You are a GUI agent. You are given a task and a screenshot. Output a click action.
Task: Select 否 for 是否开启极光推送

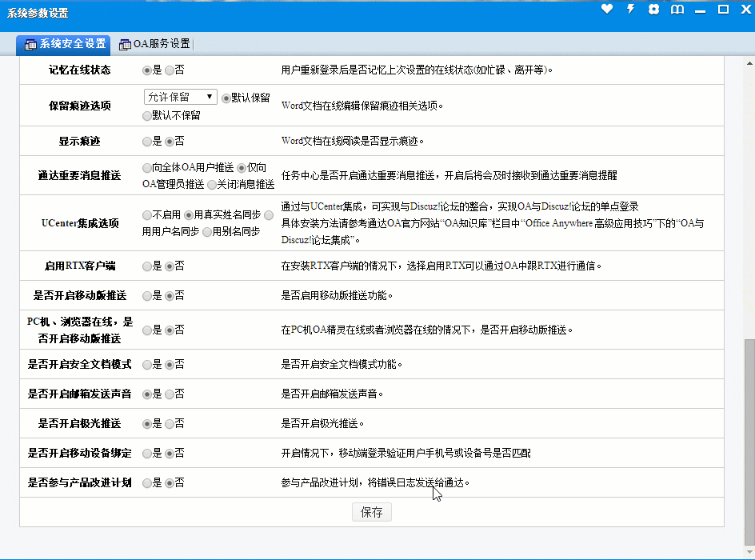pos(170,423)
